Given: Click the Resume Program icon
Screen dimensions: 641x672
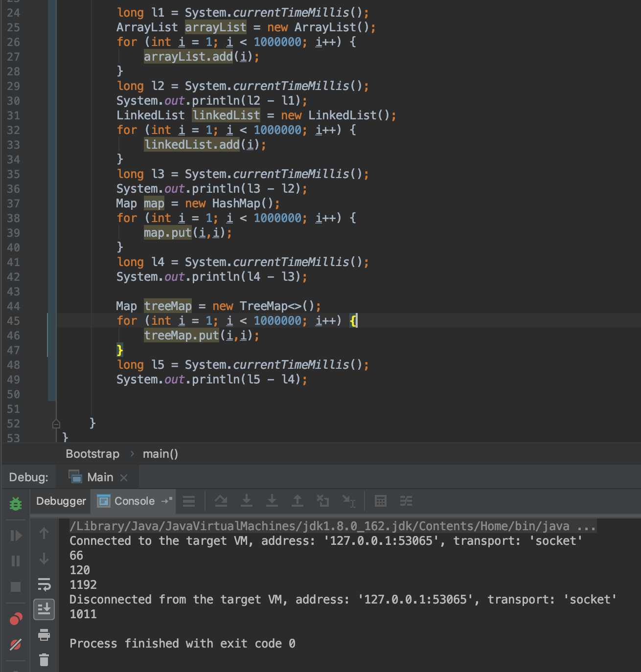Looking at the screenshot, I should tap(16, 536).
